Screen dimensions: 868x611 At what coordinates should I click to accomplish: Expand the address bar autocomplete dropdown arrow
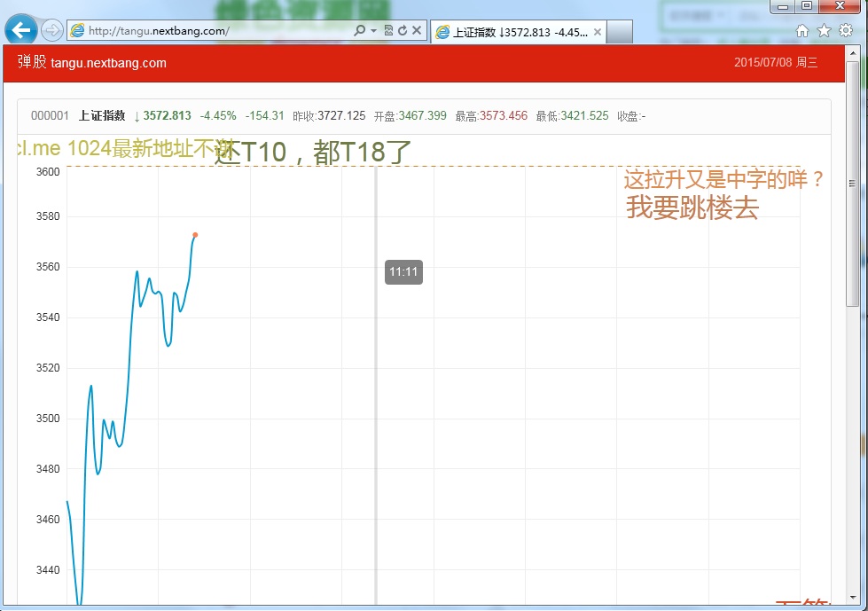coord(373,31)
